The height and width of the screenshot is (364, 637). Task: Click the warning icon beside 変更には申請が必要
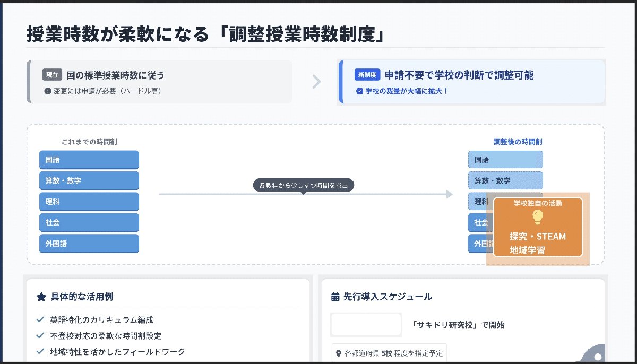(47, 91)
